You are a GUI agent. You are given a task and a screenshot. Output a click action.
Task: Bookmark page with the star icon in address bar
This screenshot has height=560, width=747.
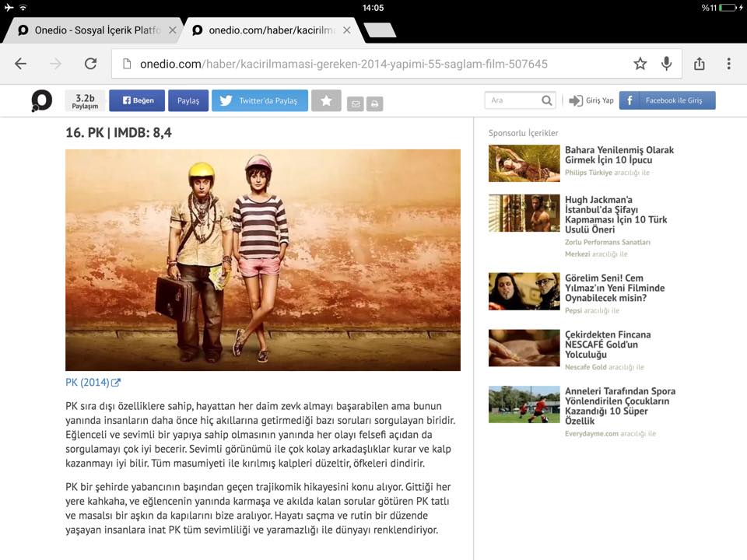[640, 63]
